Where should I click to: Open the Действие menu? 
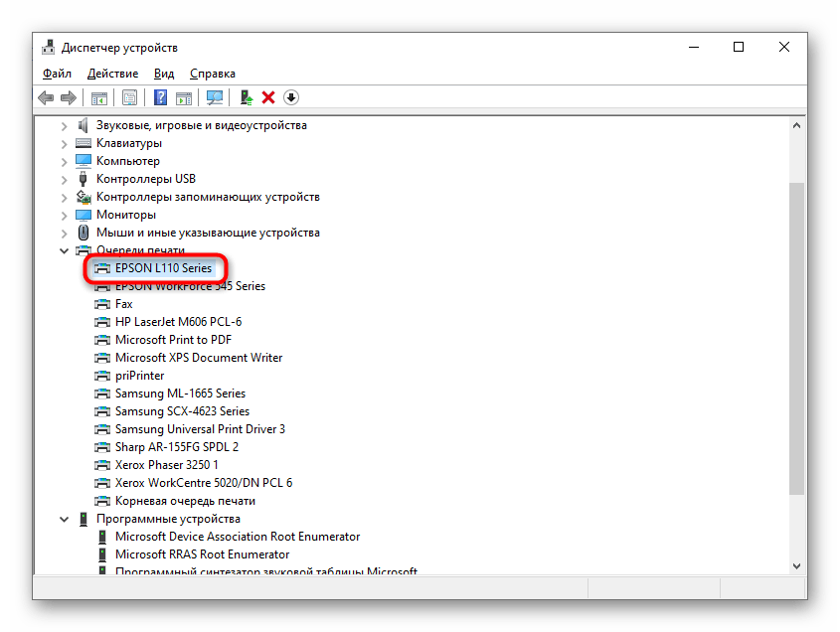(112, 74)
